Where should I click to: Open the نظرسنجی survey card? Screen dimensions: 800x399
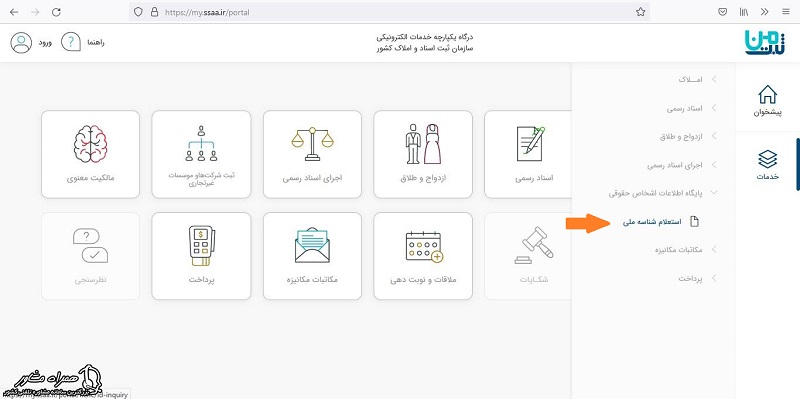pyautogui.click(x=90, y=256)
